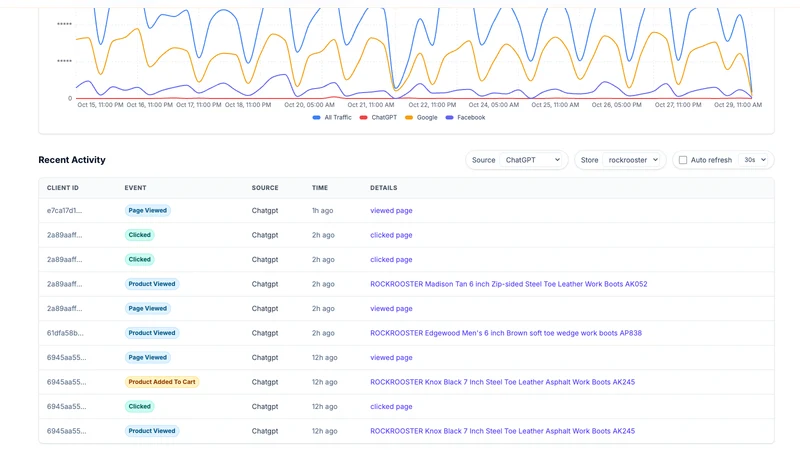Screen dimensions: 800x450
Task: Open viewed page link for client e7ca17d1
Action: 391,211
